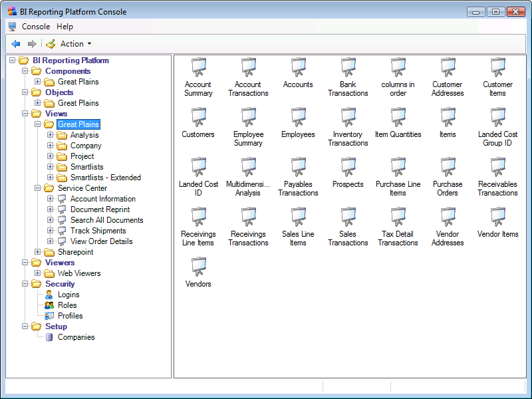Expand the Analysis folder node
The image size is (532, 399).
[x=51, y=135]
